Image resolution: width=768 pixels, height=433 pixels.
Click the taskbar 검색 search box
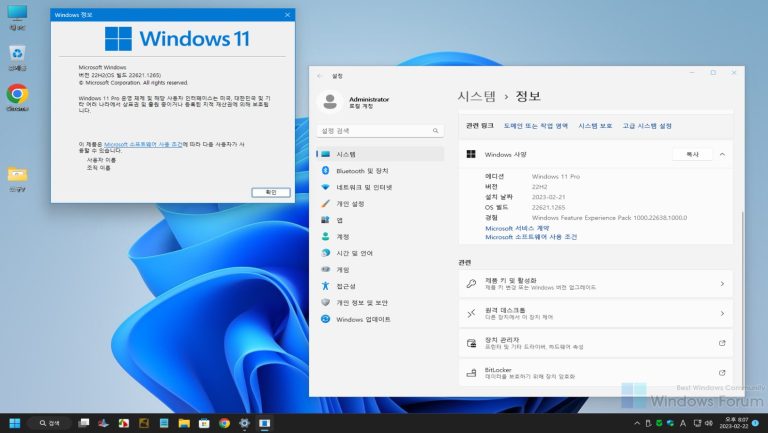pyautogui.click(x=49, y=423)
